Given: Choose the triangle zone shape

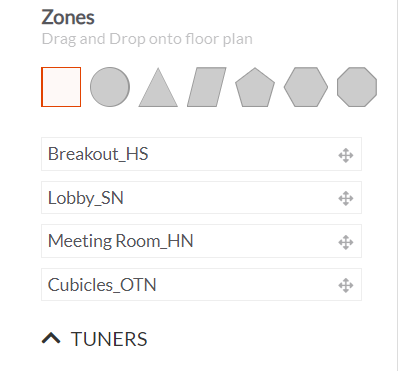Looking at the screenshot, I should [x=158, y=87].
